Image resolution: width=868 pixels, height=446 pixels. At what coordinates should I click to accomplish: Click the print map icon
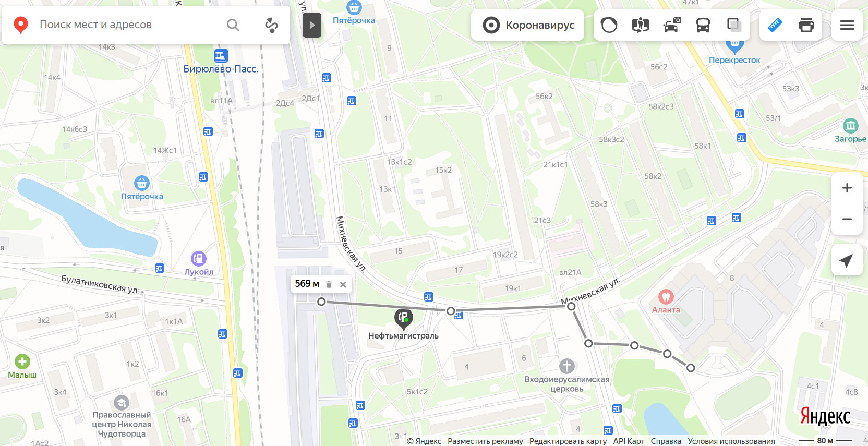(806, 25)
